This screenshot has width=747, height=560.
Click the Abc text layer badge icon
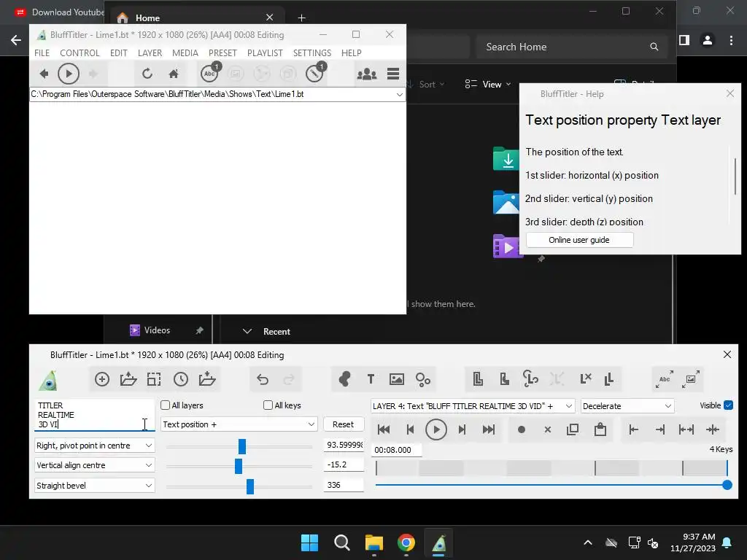[209, 74]
